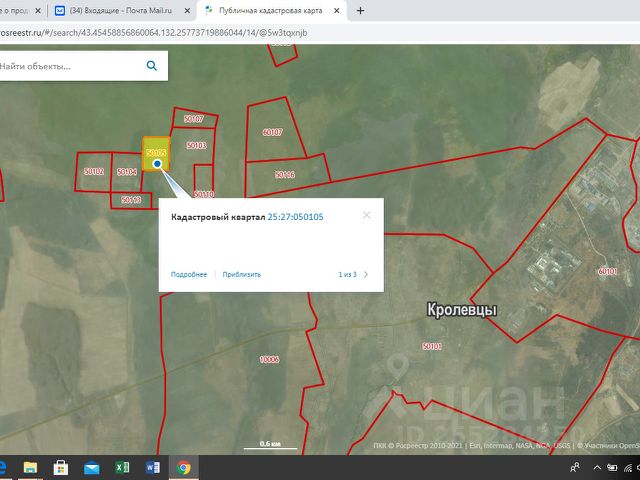
Task: Focus the Найти объекты search field
Action: (70, 66)
